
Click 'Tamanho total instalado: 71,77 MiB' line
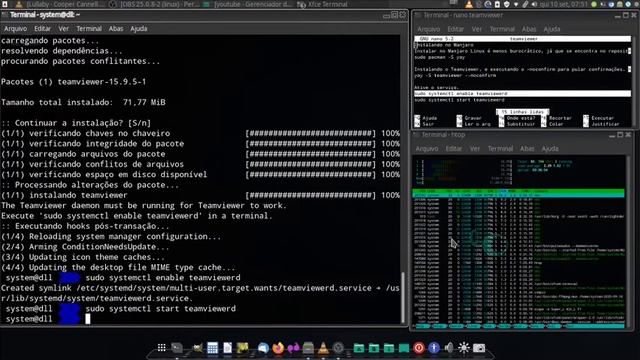(83, 102)
